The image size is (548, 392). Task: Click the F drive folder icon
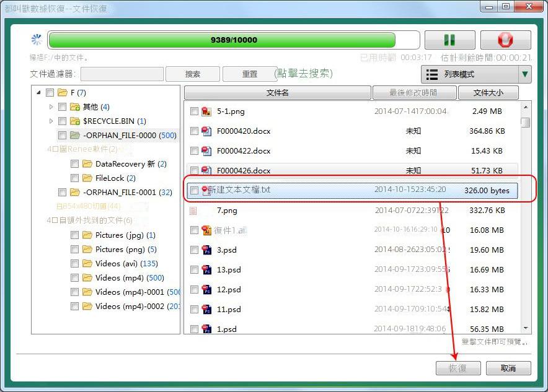pyautogui.click(x=63, y=92)
